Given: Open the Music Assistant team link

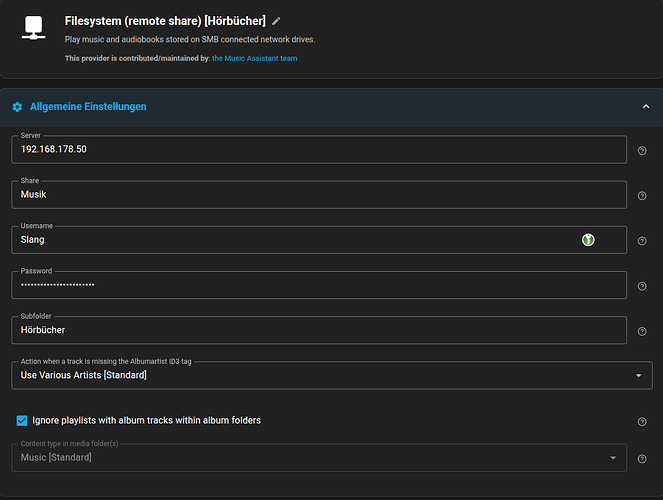Looking at the screenshot, I should (x=255, y=58).
